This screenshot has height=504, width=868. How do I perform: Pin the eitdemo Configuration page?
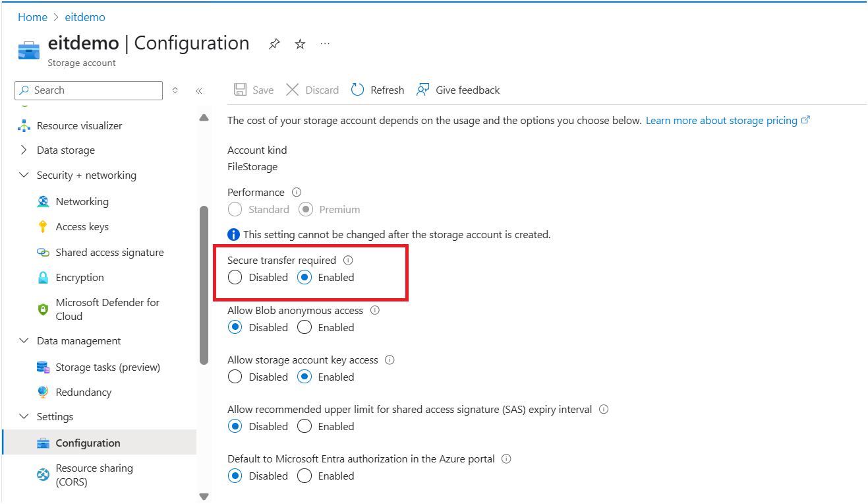tap(274, 44)
